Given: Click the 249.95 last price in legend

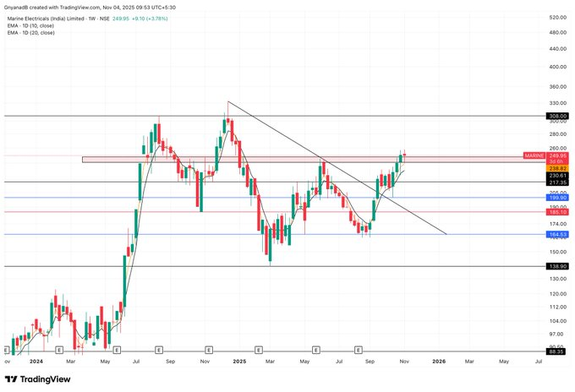Looking at the screenshot, I should (x=121, y=19).
